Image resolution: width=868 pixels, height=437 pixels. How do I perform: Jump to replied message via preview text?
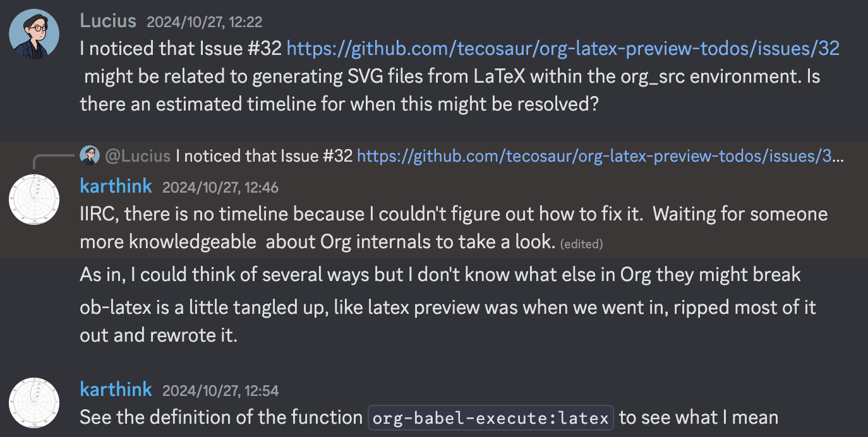tap(264, 156)
